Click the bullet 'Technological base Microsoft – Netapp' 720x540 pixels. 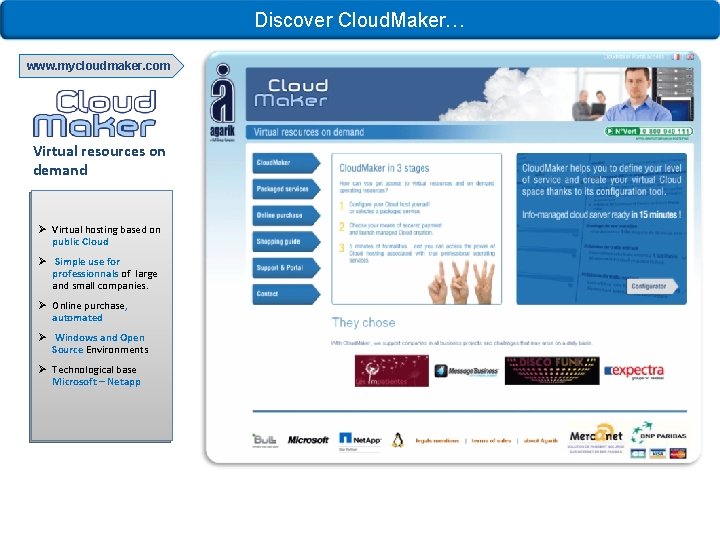point(96,376)
